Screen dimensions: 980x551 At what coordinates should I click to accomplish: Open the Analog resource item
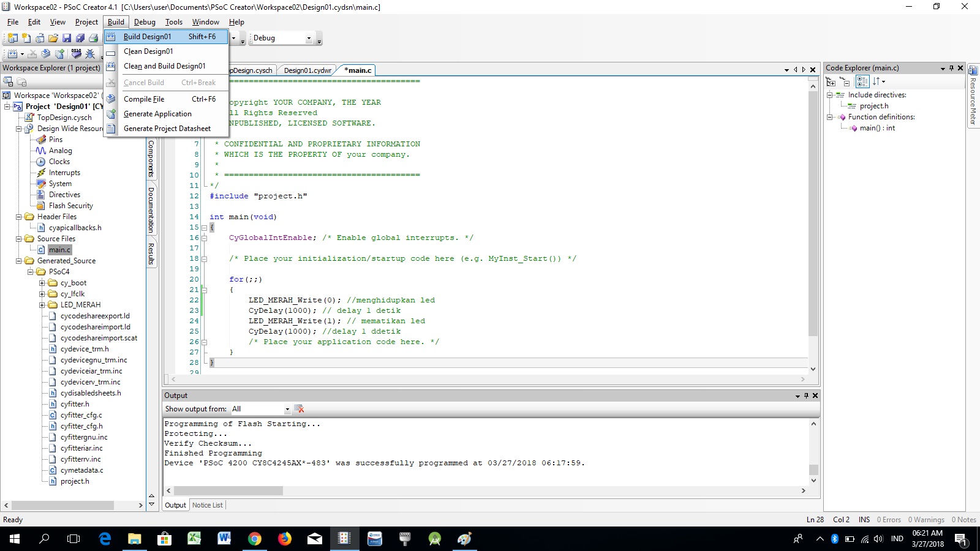coord(60,151)
